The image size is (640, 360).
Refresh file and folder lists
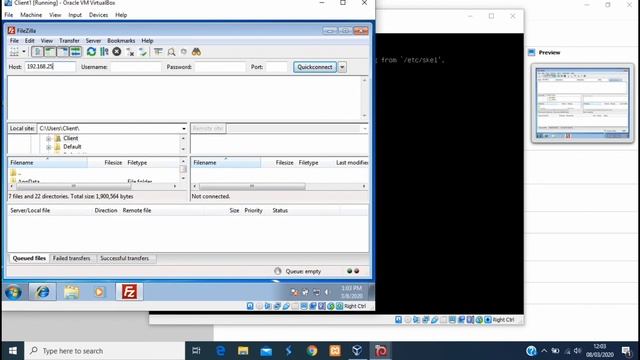91,52
